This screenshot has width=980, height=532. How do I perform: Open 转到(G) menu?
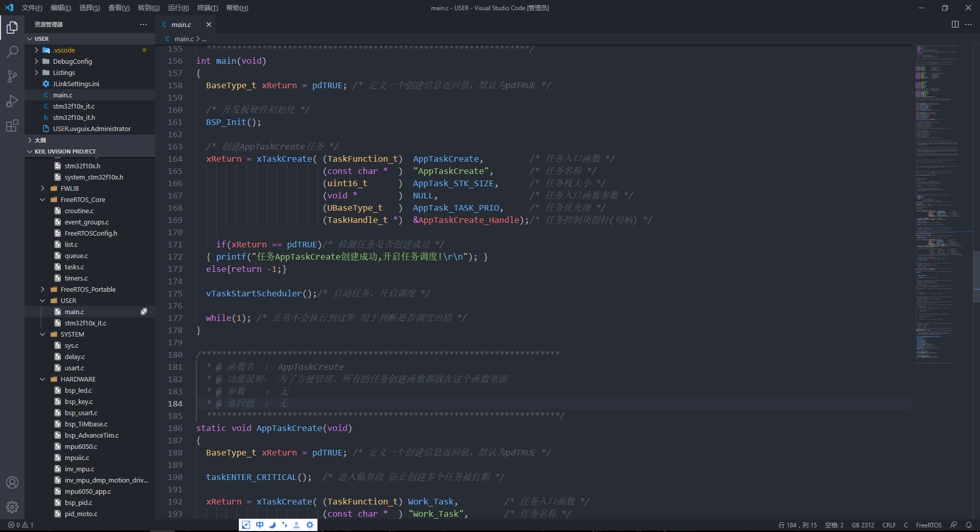coord(149,8)
